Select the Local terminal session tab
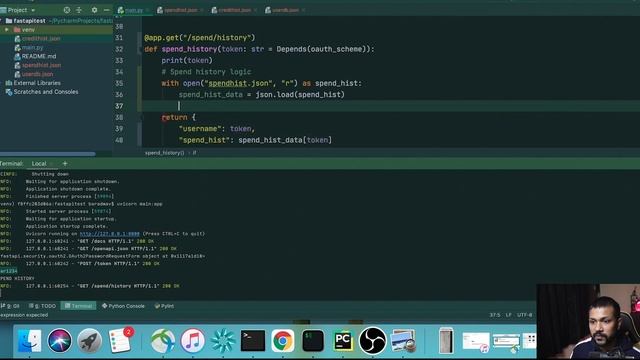 point(39,164)
